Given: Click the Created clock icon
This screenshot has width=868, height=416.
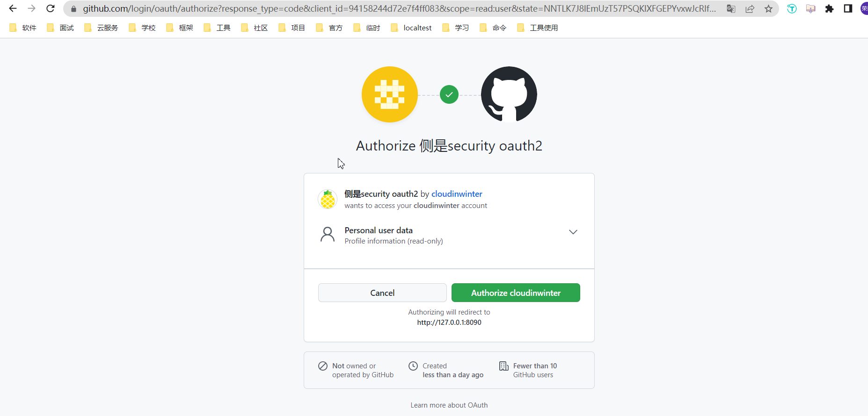Looking at the screenshot, I should tap(413, 366).
